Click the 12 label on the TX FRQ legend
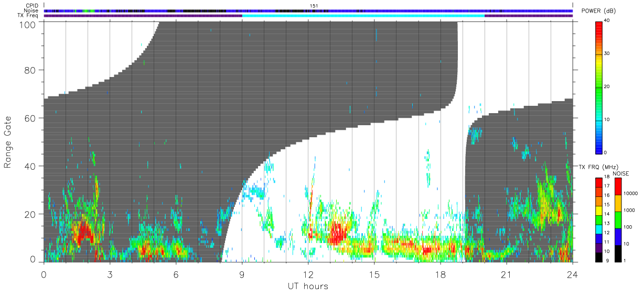The width and height of the screenshot is (644, 297). [607, 233]
